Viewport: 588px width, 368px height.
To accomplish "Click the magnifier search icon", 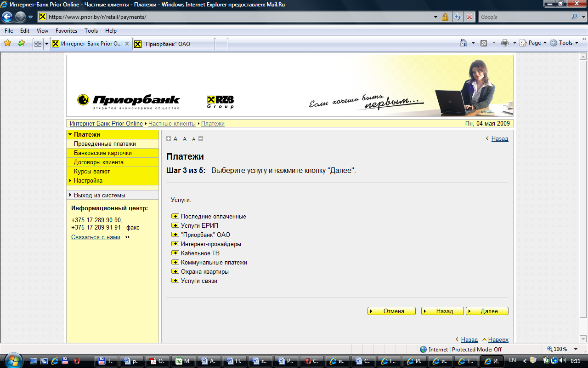I will pos(575,17).
